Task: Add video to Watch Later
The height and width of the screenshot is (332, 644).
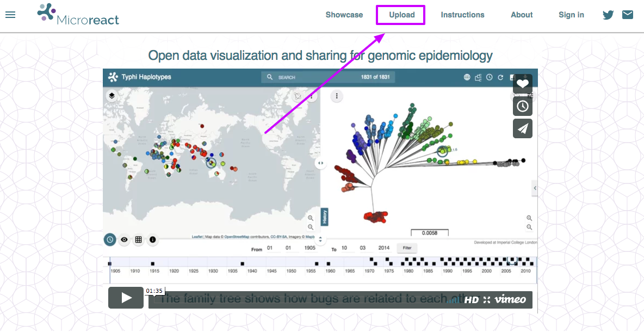Action: coord(522,106)
